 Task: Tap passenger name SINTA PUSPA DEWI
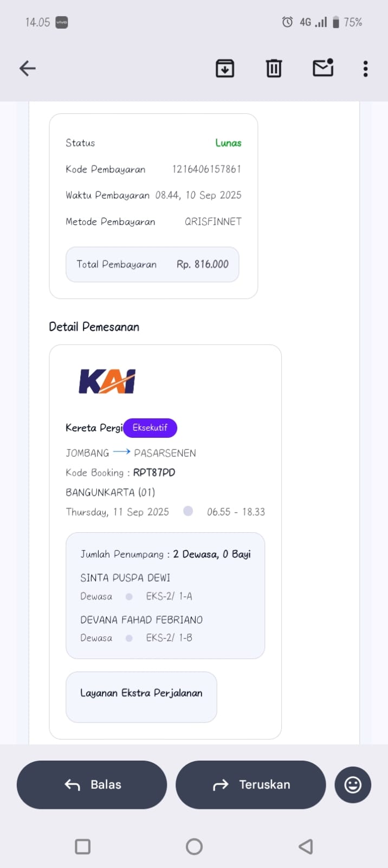[125, 578]
